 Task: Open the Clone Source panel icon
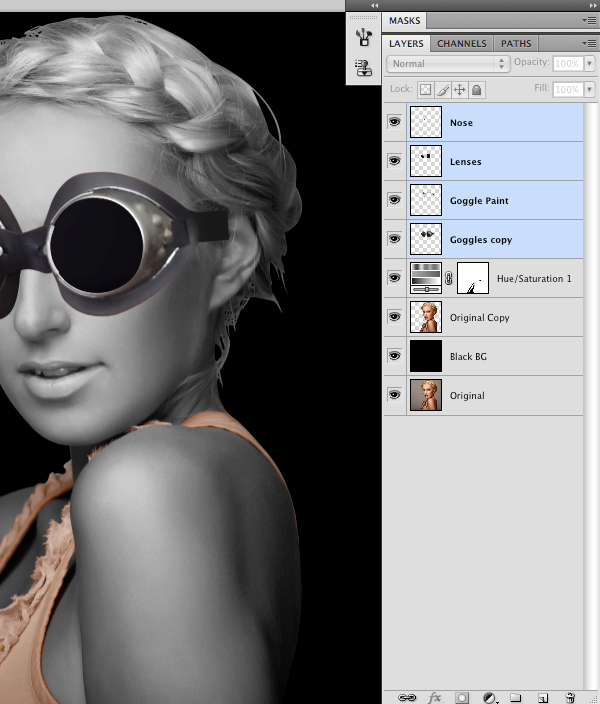tap(363, 68)
